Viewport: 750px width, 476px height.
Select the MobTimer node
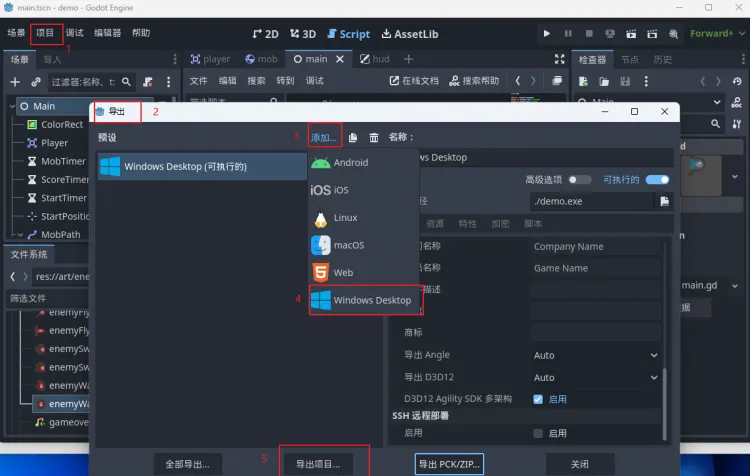[63, 161]
